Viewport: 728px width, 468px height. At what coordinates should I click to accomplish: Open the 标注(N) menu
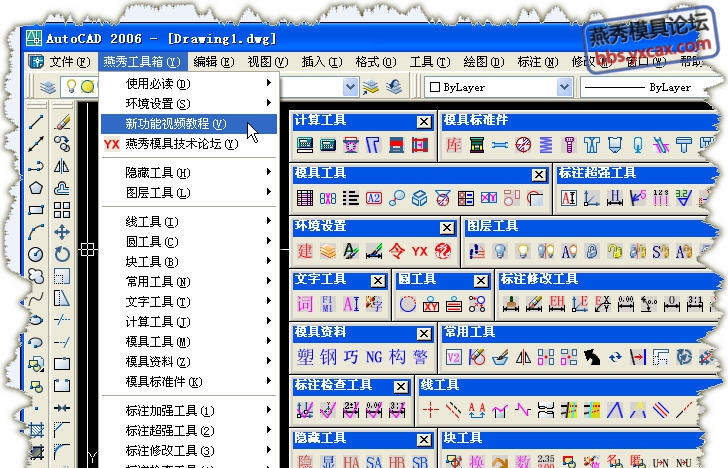(538, 61)
